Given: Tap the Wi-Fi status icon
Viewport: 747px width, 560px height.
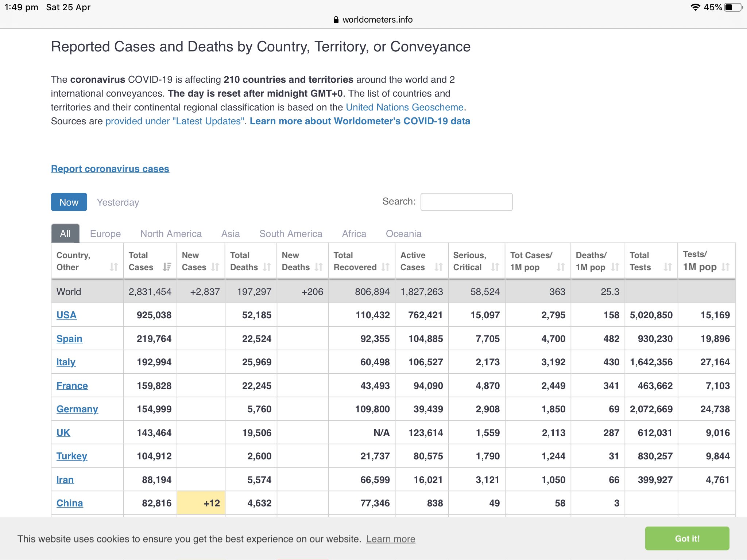Looking at the screenshot, I should pyautogui.click(x=696, y=7).
